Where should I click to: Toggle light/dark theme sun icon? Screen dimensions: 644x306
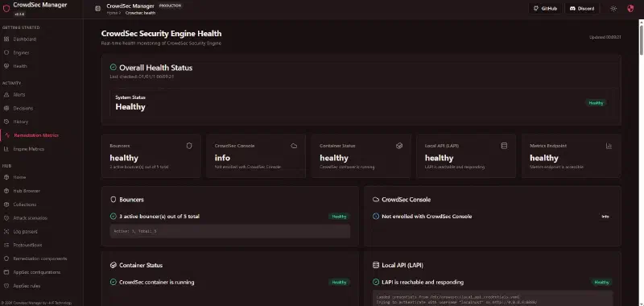(613, 8)
